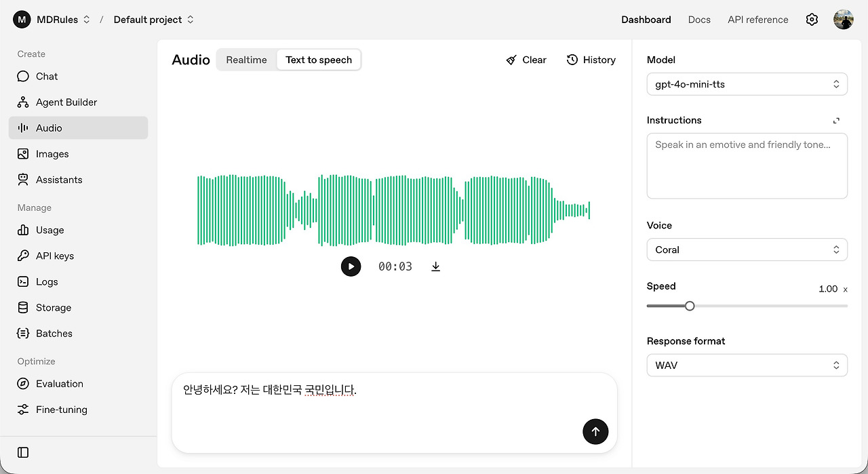Click the Instructions text area

(x=747, y=166)
